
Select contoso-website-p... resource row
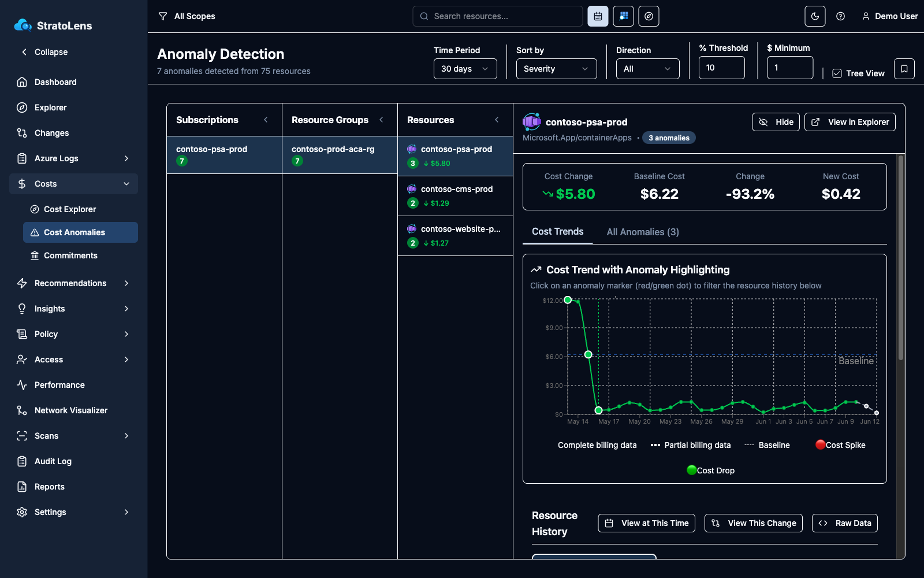click(455, 236)
